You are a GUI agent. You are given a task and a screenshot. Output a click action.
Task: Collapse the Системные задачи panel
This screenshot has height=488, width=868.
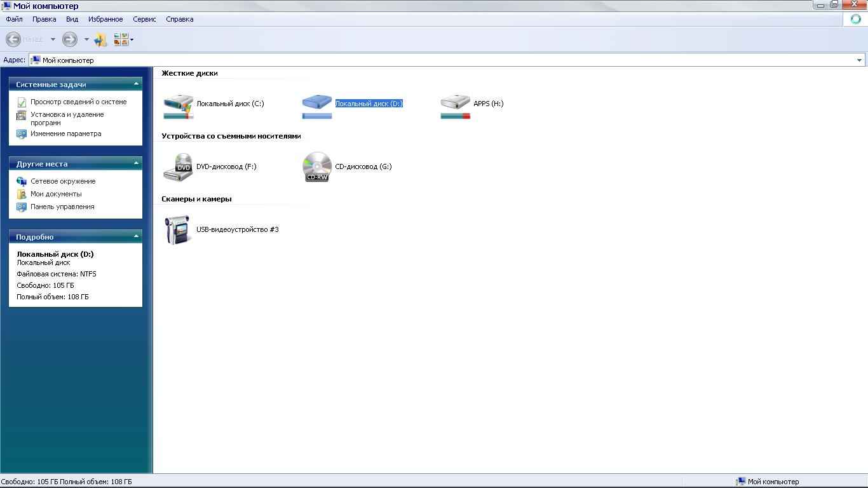136,84
